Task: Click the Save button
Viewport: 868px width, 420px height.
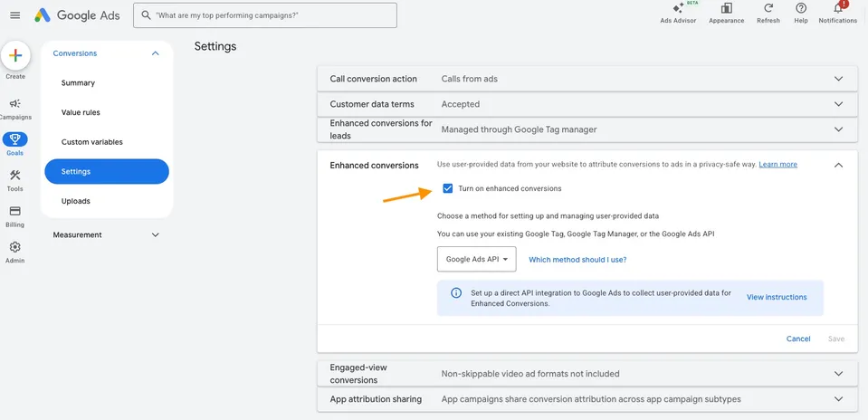Action: coord(836,339)
